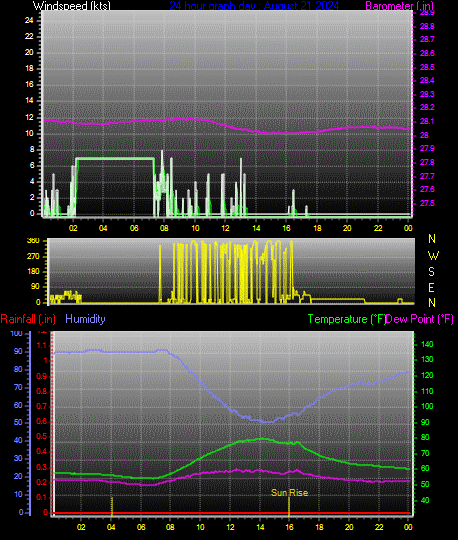
Task: Click the Rainfall (.in) legend label
Action: [28, 319]
